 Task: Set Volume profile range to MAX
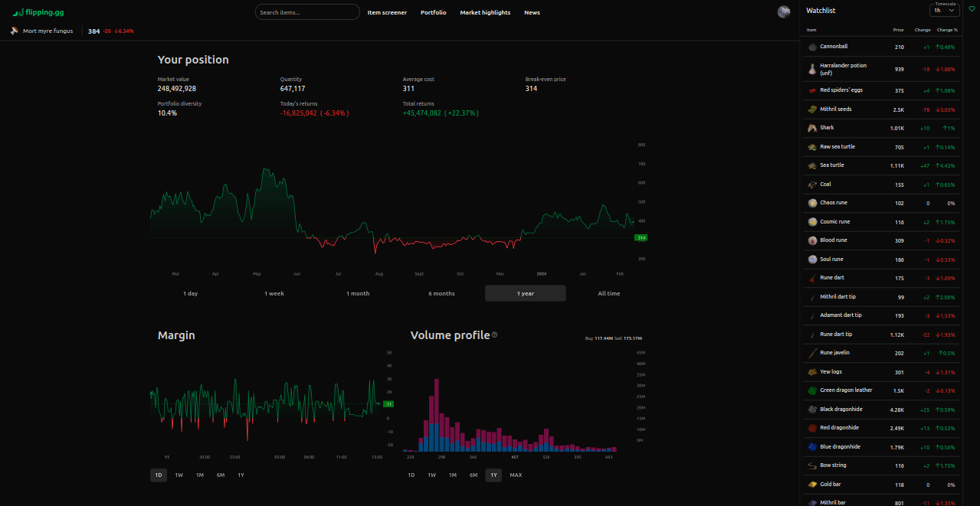point(516,475)
